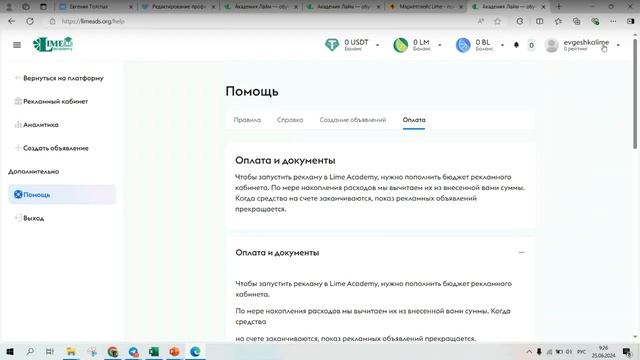Click Выход to log out
This screenshot has width=640, height=360.
tap(33, 218)
